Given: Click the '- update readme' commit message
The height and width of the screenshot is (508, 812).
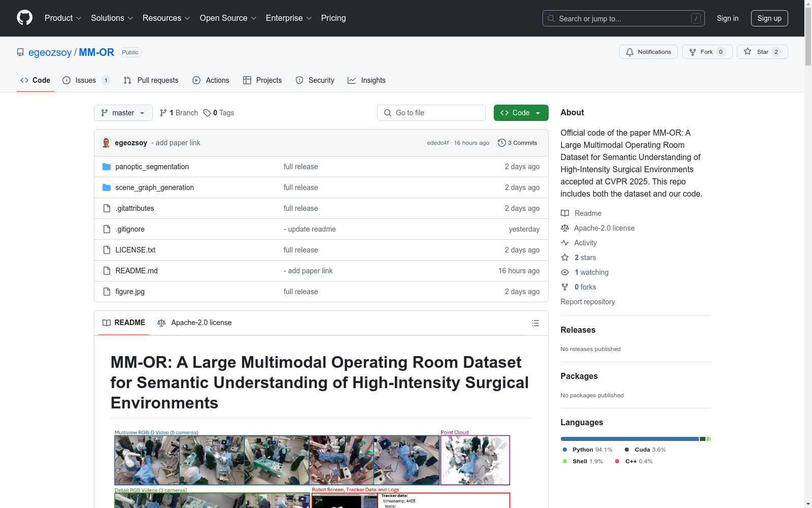Looking at the screenshot, I should click(x=310, y=229).
